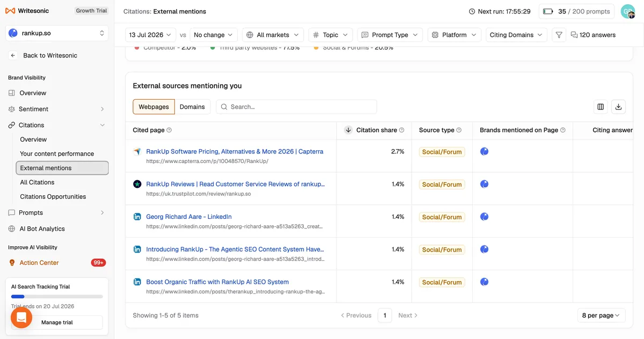Click the 2.7% citation share value

click(x=398, y=152)
